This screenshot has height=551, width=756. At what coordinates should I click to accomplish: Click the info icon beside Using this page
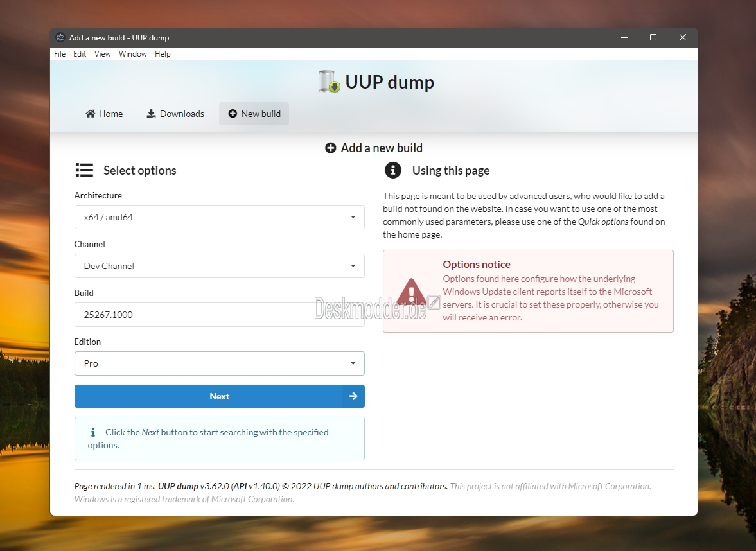[393, 170]
